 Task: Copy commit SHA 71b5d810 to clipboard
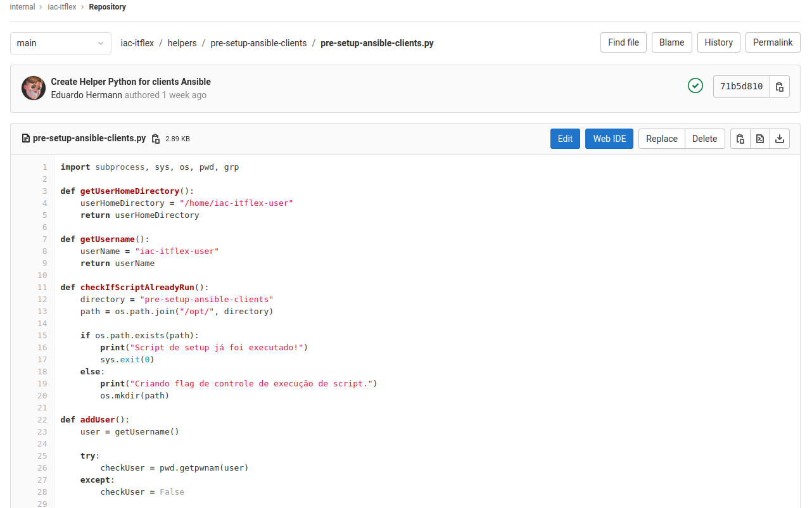click(780, 86)
